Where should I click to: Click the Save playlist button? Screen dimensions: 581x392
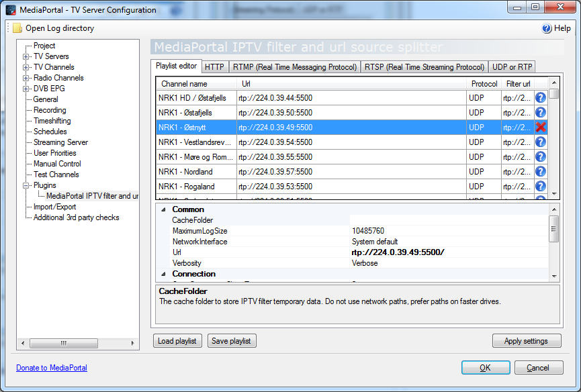[231, 341]
